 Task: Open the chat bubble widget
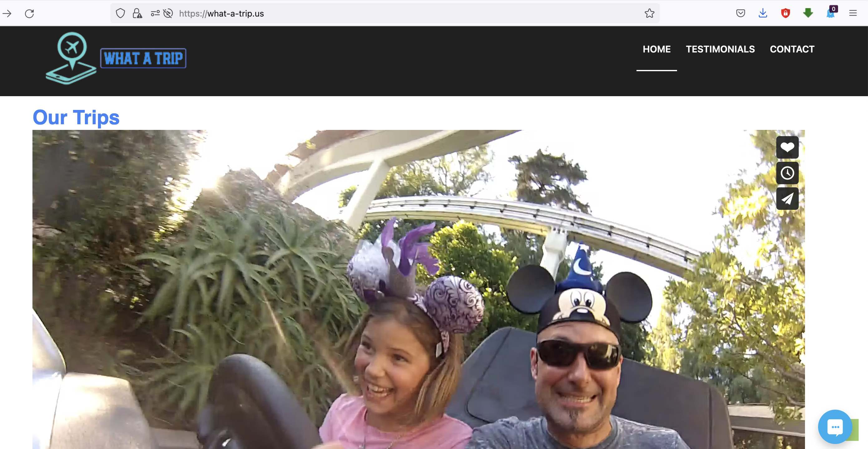(835, 427)
